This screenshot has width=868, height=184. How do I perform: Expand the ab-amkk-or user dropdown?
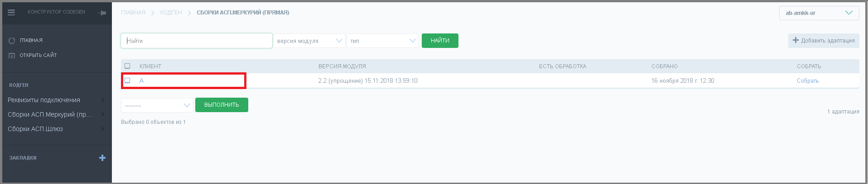click(x=819, y=13)
